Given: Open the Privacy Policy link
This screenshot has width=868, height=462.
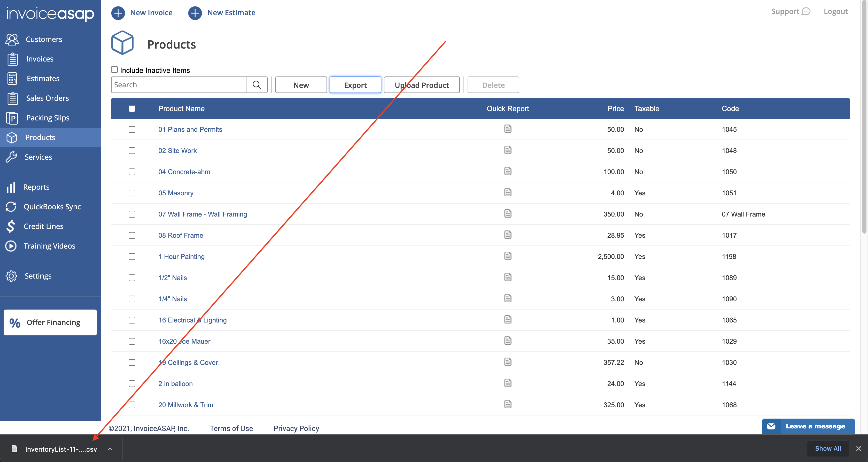Looking at the screenshot, I should (x=296, y=428).
